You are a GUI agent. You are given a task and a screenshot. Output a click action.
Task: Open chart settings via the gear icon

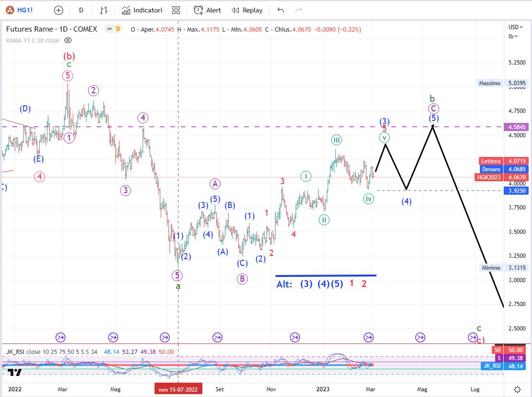pyautogui.click(x=517, y=389)
